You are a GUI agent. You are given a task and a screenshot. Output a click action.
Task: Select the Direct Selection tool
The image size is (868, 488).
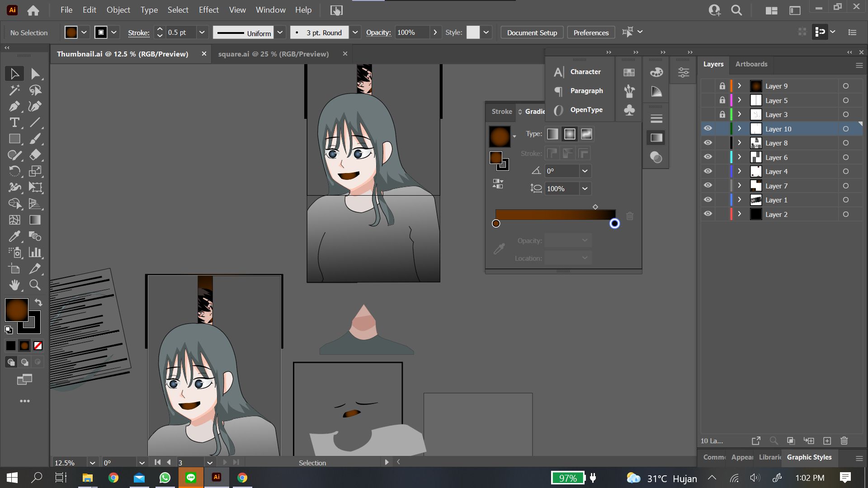[35, 74]
